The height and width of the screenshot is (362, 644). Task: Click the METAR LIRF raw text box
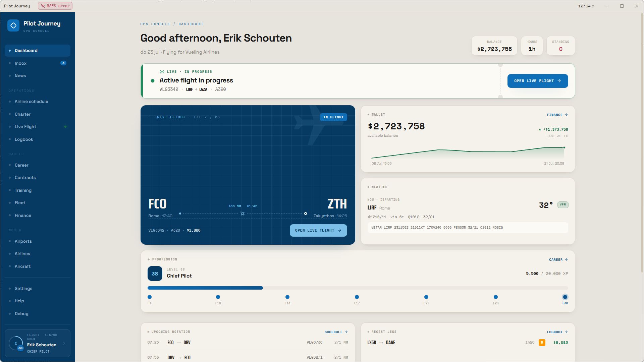click(468, 228)
